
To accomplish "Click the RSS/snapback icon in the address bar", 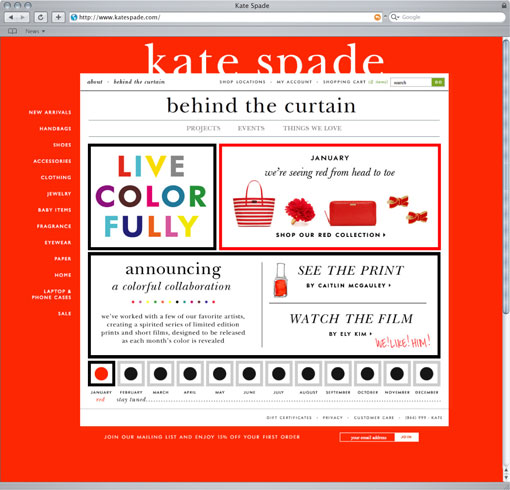I will pos(377,17).
